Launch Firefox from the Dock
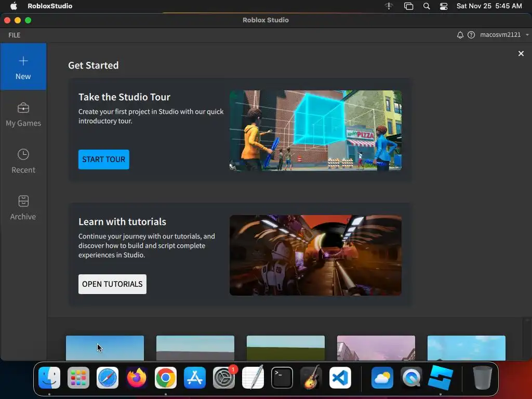 point(137,378)
